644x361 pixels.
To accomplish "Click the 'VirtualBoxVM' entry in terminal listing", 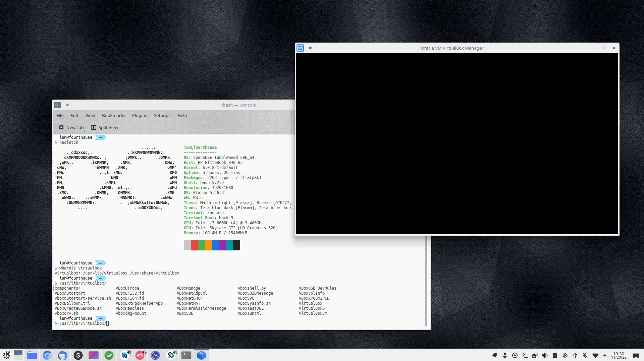I will pyautogui.click(x=313, y=313).
